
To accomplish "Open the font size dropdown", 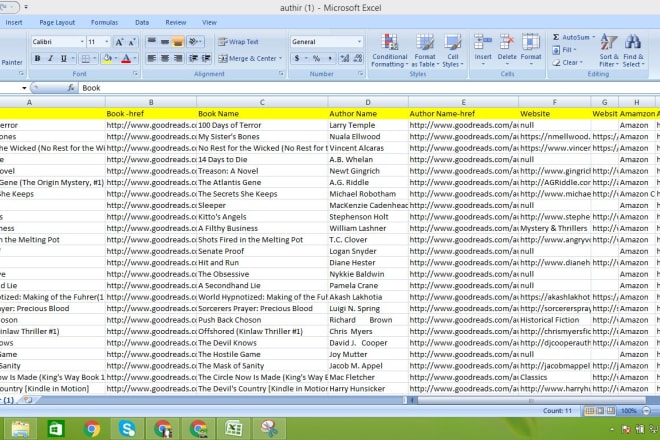I will [106, 42].
